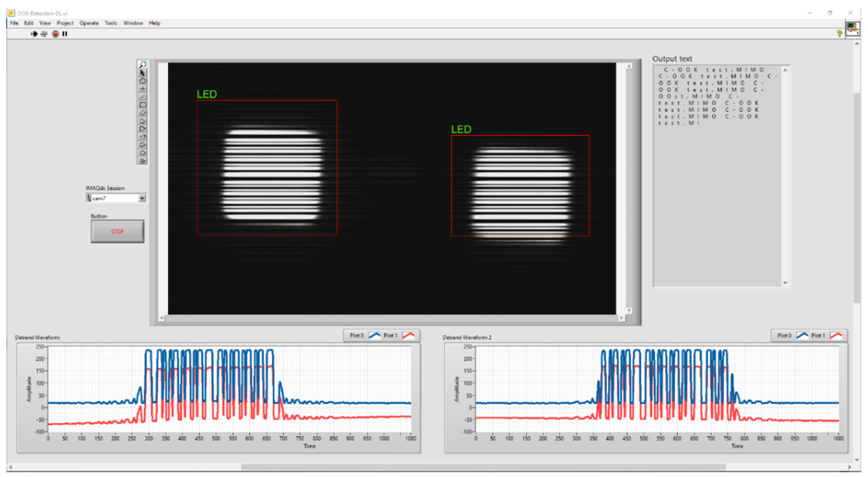The height and width of the screenshot is (477, 868).
Task: Click the image display vertical scroll up arrow
Action: (629, 66)
